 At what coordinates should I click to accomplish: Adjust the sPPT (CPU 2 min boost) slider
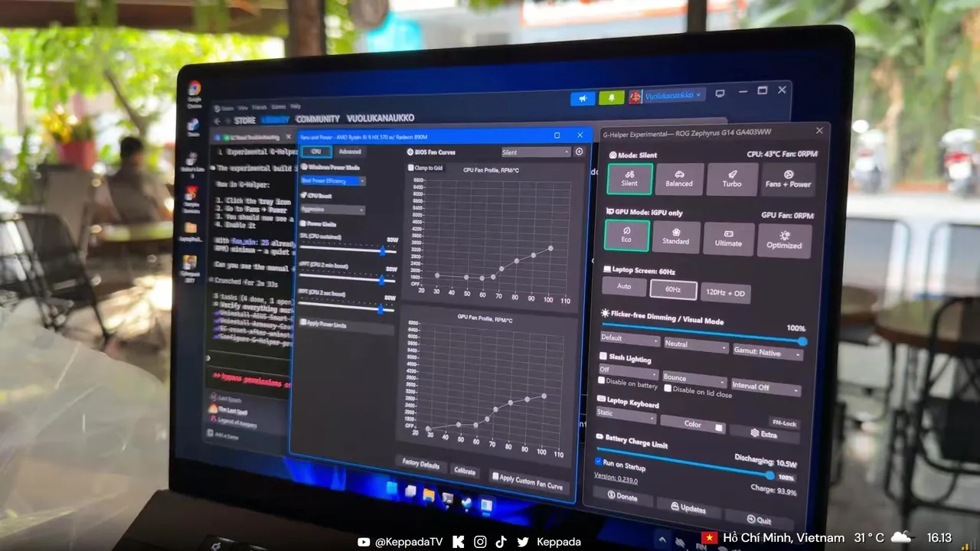pos(348,280)
